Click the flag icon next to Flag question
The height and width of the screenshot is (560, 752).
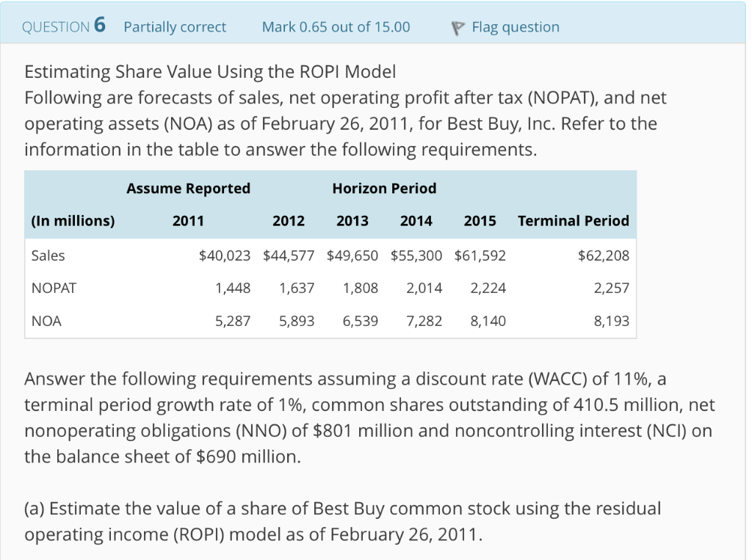coord(456,27)
